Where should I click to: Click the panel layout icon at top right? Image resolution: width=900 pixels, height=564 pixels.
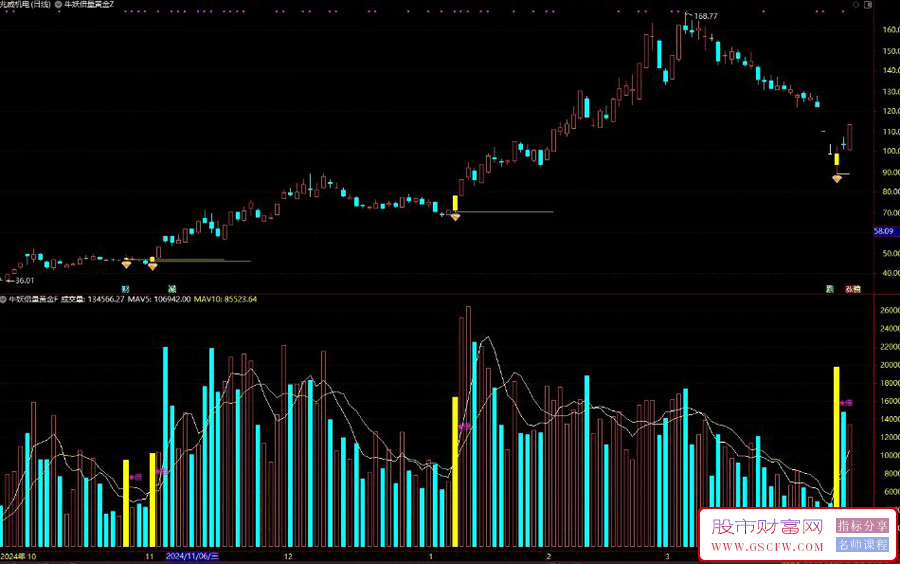(x=868, y=5)
